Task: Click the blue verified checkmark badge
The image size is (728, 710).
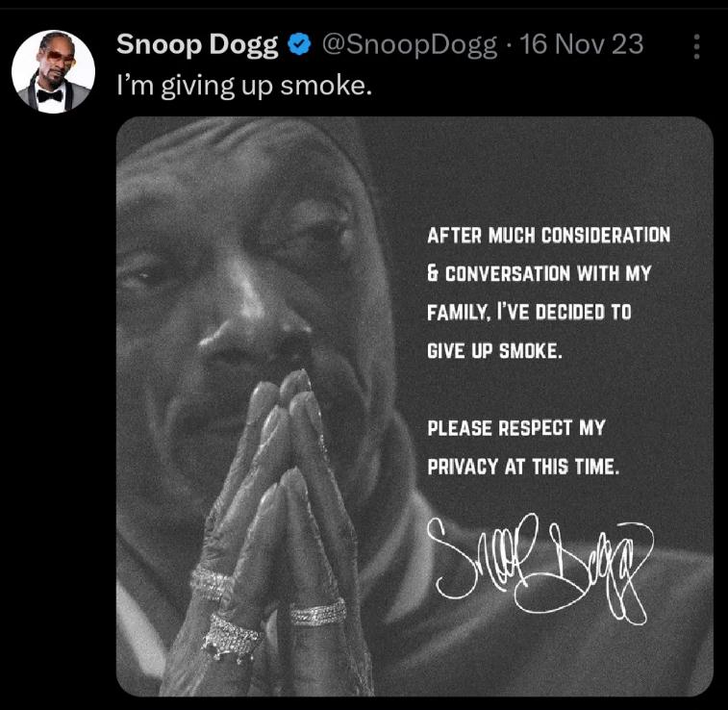Action: [x=299, y=44]
